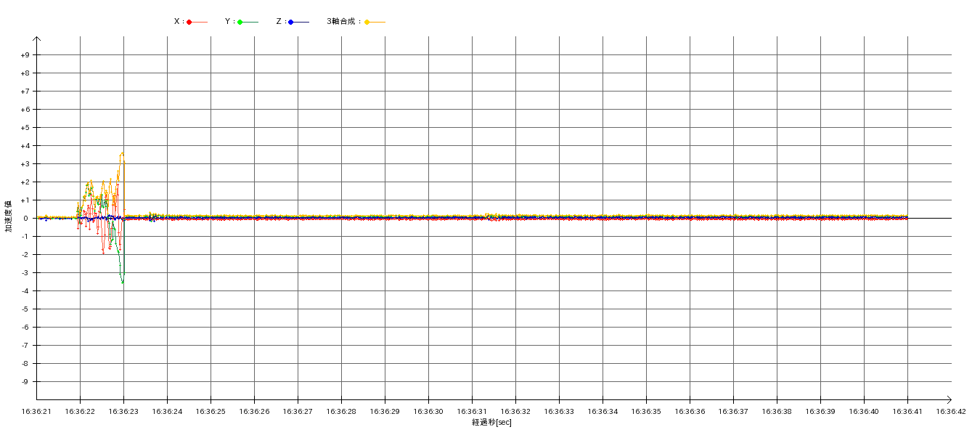Click the 経過秒[sec] horizontal axis title
This screenshot has width=980, height=443.
(x=491, y=423)
